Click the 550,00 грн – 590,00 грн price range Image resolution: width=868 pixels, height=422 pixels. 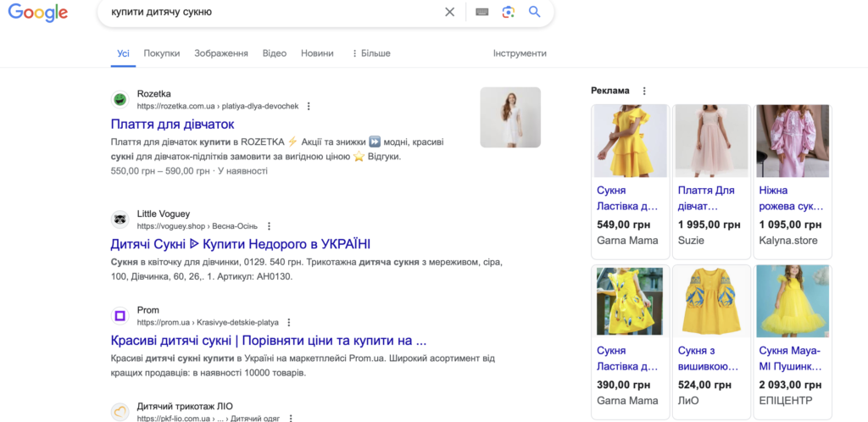point(160,171)
